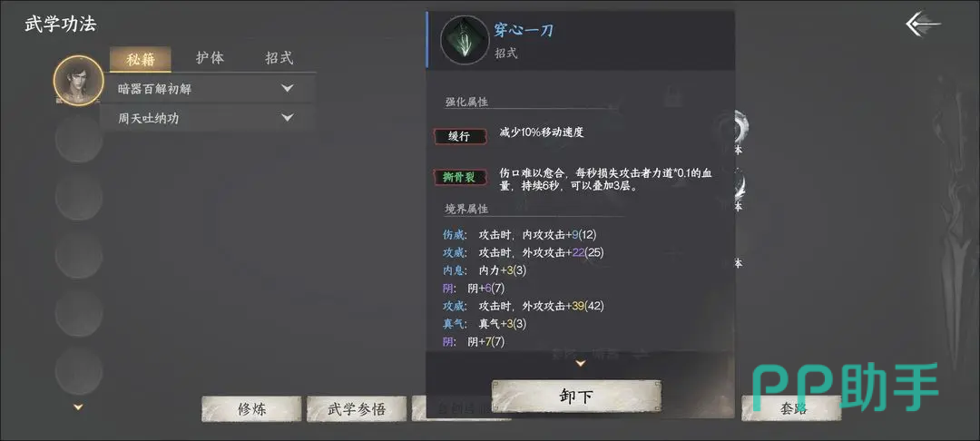Tap the 撕骨裂 effect tag
The height and width of the screenshot is (441, 980).
click(459, 178)
